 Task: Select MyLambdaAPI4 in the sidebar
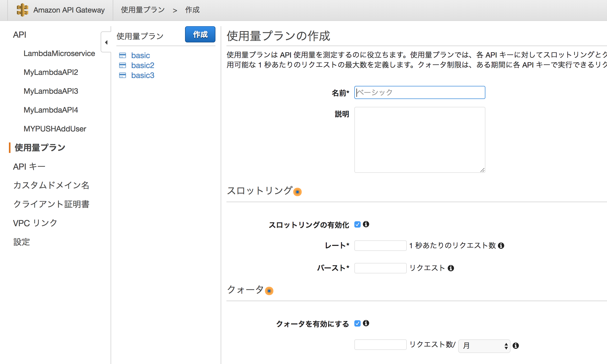tap(51, 110)
